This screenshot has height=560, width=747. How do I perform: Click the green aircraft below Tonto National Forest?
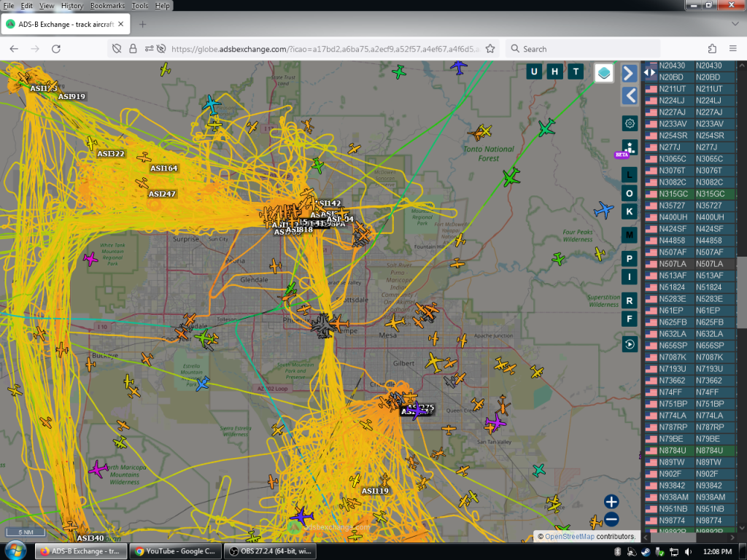[x=511, y=177]
